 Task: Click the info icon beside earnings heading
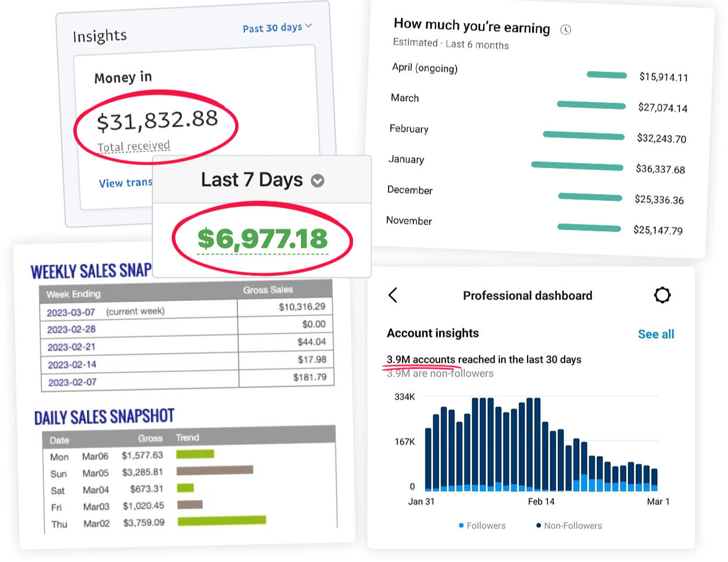point(566,30)
